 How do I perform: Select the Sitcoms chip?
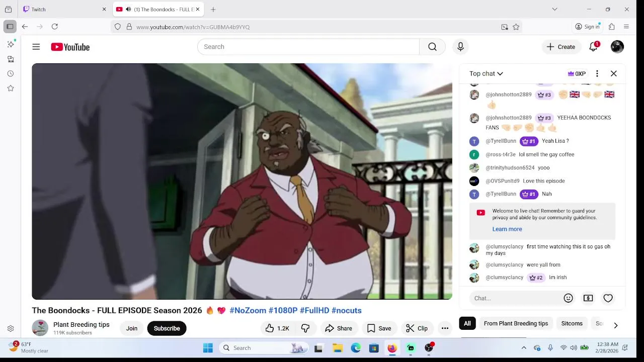coord(572,323)
